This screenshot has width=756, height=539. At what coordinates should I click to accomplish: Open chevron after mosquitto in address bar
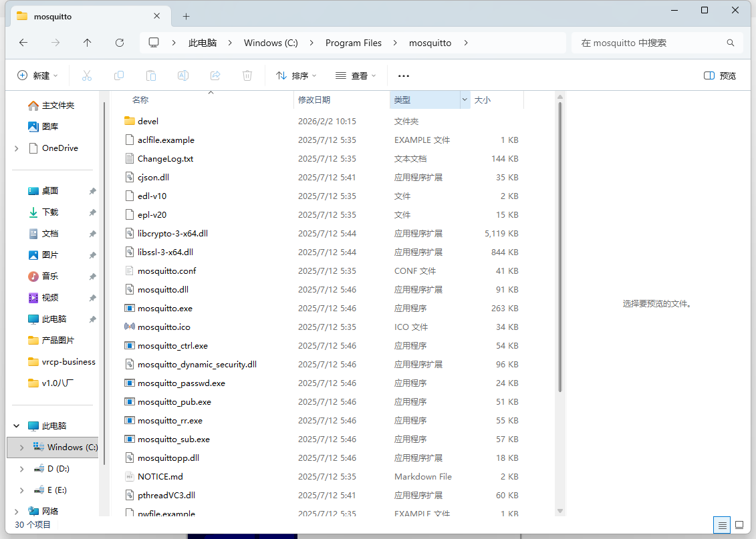coord(466,43)
